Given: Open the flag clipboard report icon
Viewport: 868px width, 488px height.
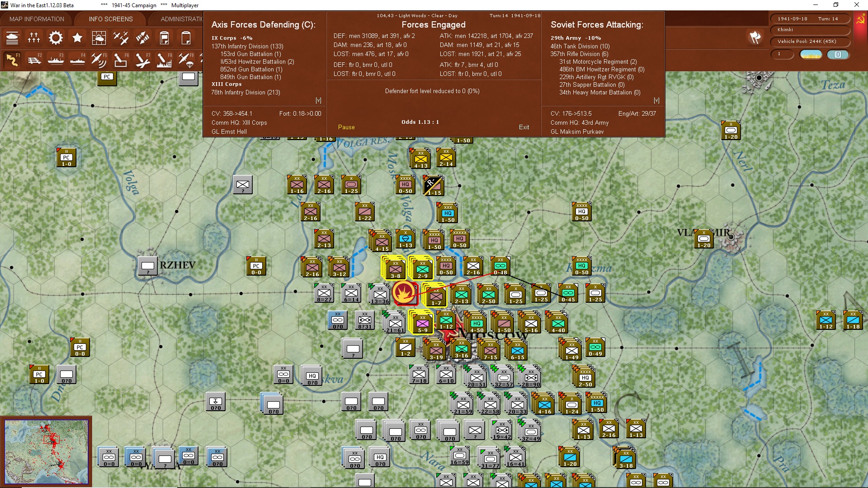Looking at the screenshot, I should (x=164, y=38).
